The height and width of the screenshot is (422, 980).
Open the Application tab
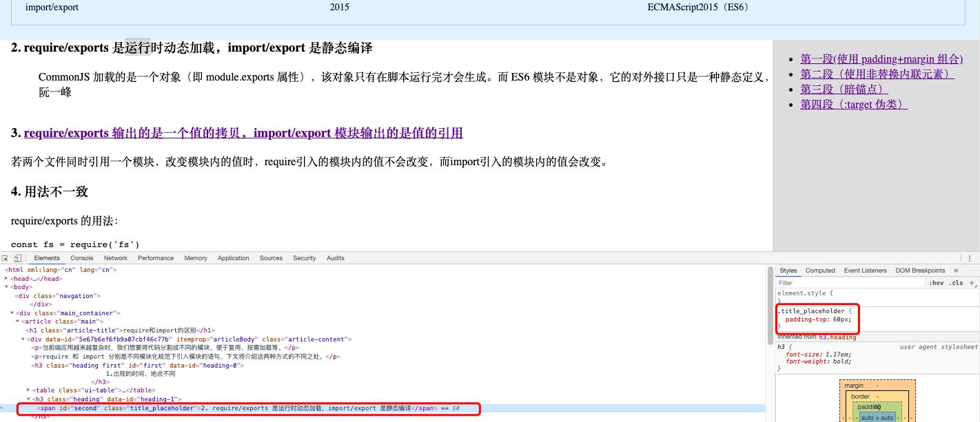coord(234,258)
